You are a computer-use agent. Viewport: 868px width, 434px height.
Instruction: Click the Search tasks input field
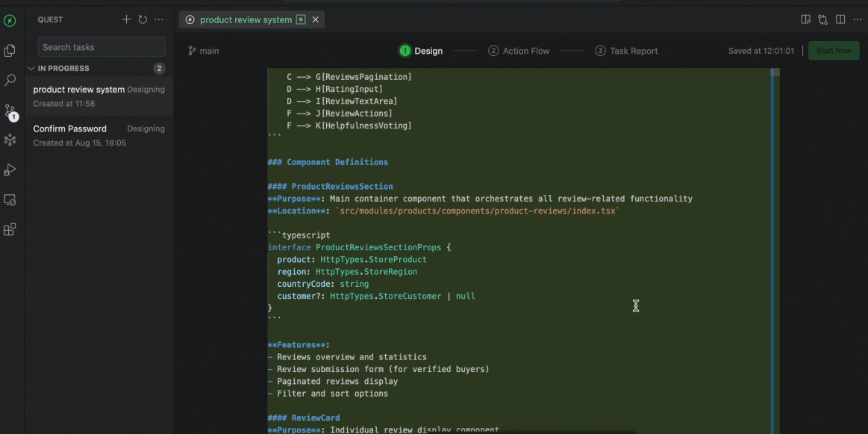[x=102, y=47]
